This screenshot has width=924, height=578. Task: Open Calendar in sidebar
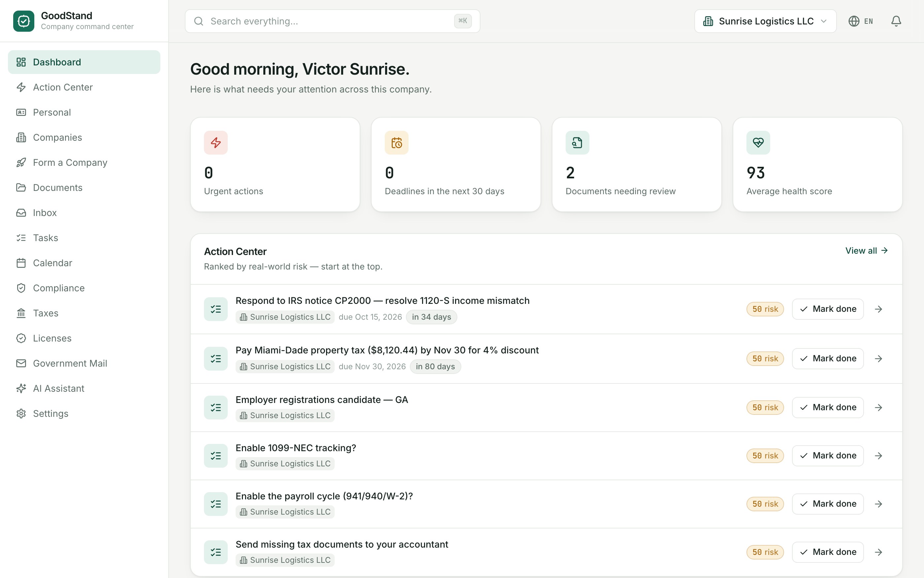(x=84, y=263)
